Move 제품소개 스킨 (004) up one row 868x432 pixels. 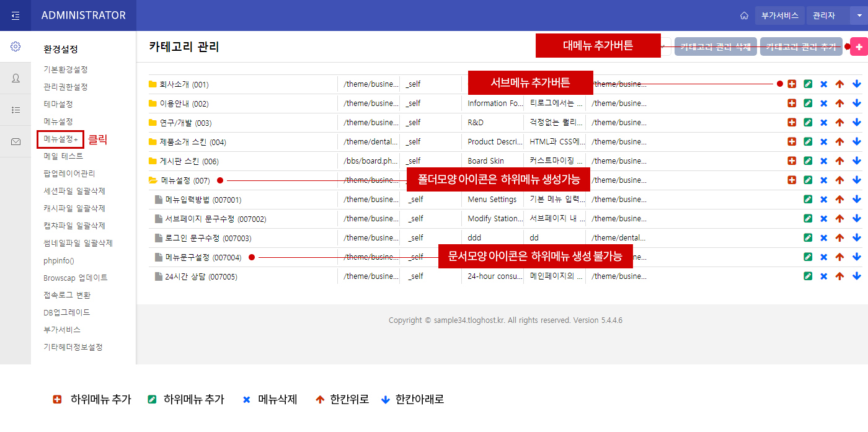point(840,142)
